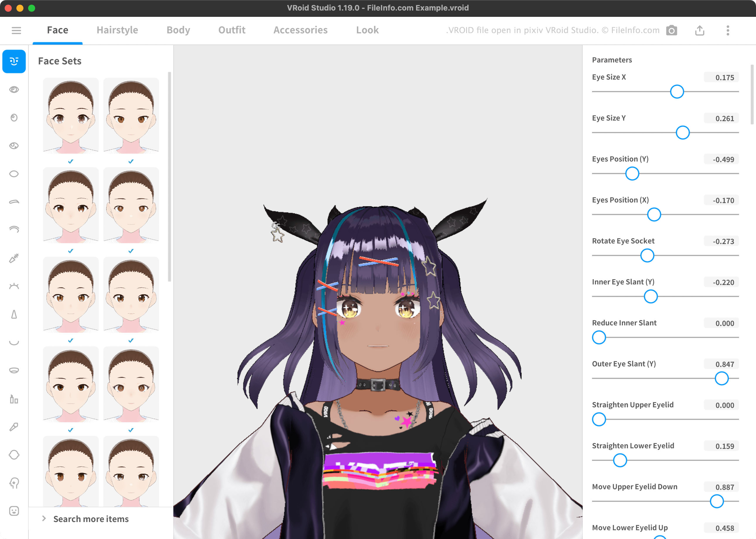Select the Eye editing category icon
This screenshot has height=539, width=756.
tap(14, 89)
